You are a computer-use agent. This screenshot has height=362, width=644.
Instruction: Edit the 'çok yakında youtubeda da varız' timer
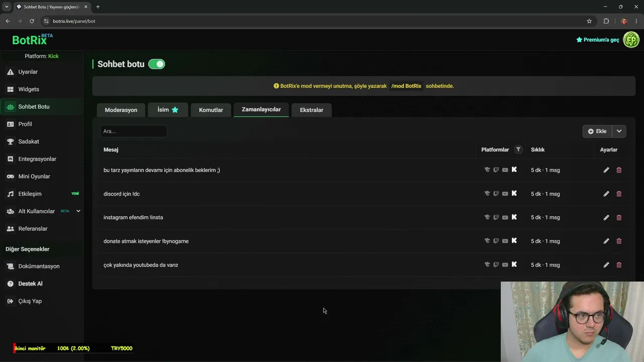click(x=606, y=265)
